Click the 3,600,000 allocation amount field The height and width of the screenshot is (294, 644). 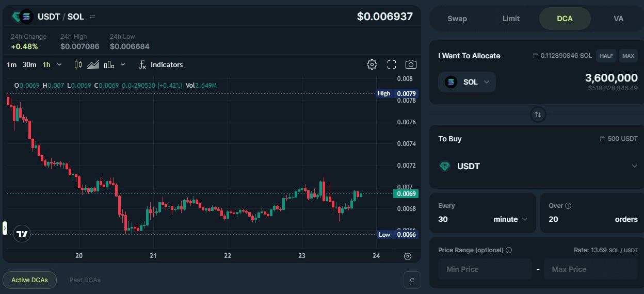611,78
